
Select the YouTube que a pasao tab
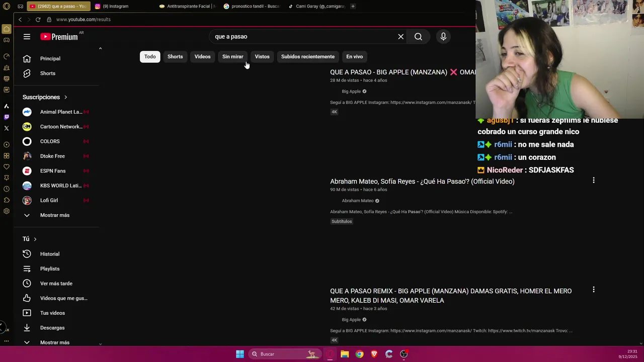[x=58, y=7]
